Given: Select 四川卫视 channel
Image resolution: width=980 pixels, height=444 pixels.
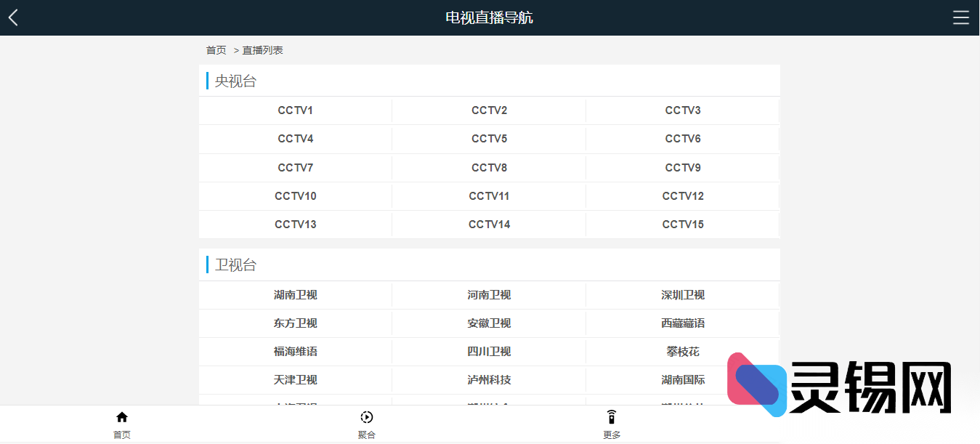Looking at the screenshot, I should click(x=489, y=351).
